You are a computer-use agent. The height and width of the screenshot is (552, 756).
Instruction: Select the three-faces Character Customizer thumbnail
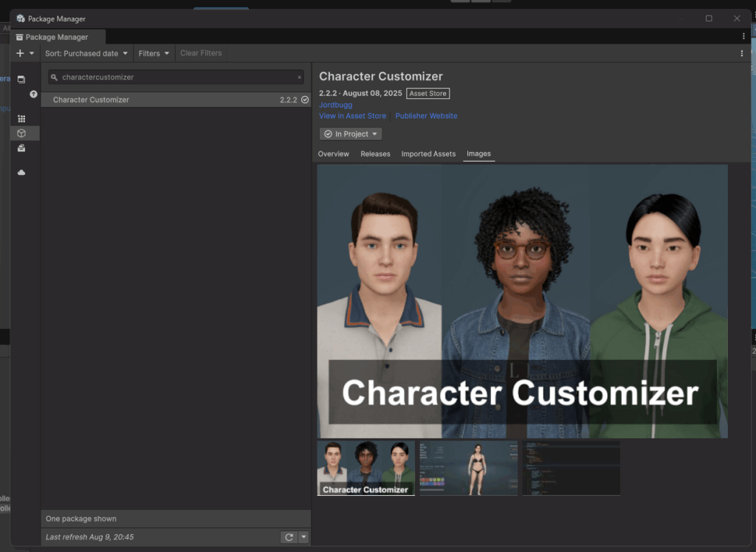366,468
